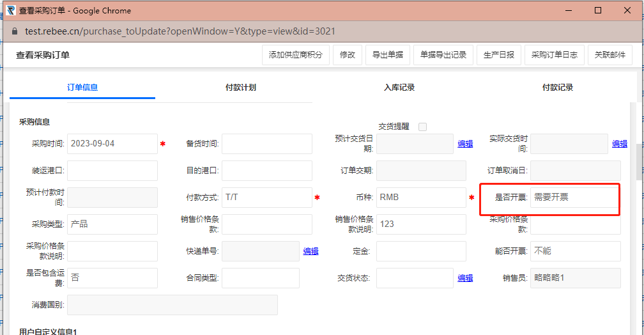This screenshot has height=335, width=644.
Task: Click the 预计付款时间 field
Action: 112,198
